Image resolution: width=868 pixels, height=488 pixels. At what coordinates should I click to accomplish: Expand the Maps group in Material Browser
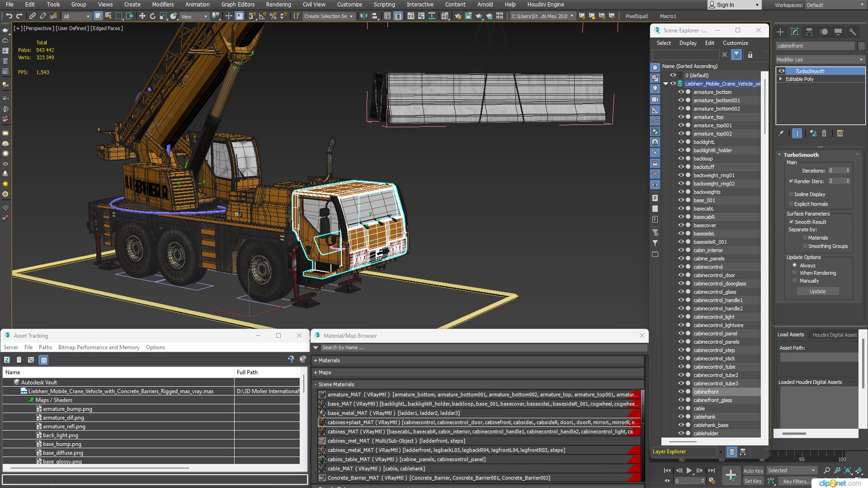316,373
